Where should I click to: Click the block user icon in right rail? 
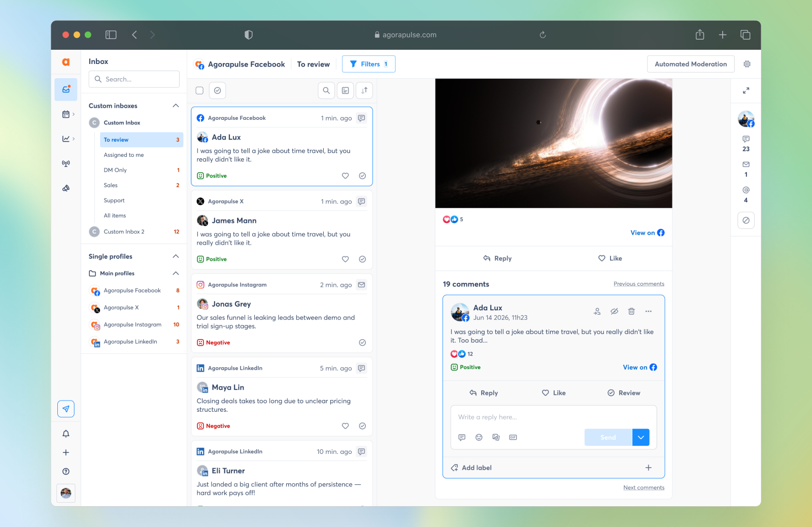pos(746,220)
